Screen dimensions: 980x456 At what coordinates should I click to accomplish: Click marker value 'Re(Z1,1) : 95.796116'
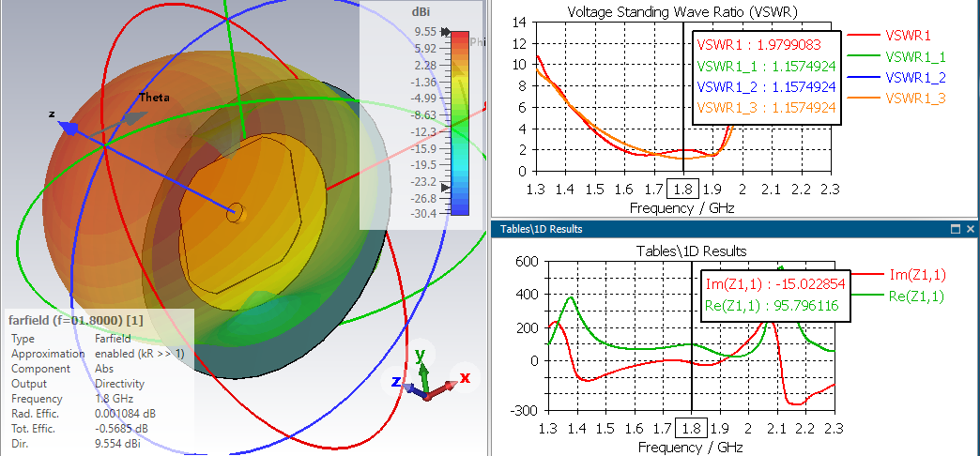(772, 306)
